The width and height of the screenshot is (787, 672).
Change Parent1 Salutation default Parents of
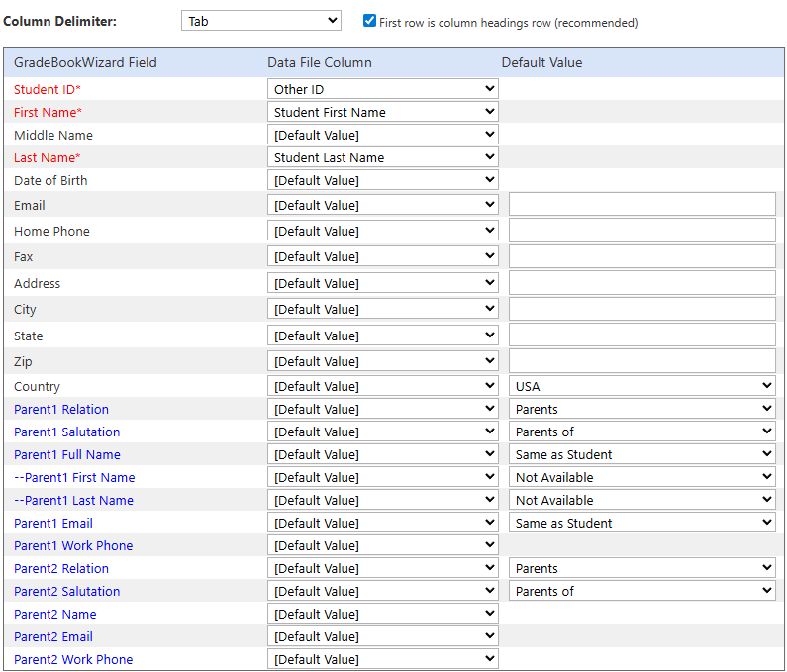(x=641, y=432)
